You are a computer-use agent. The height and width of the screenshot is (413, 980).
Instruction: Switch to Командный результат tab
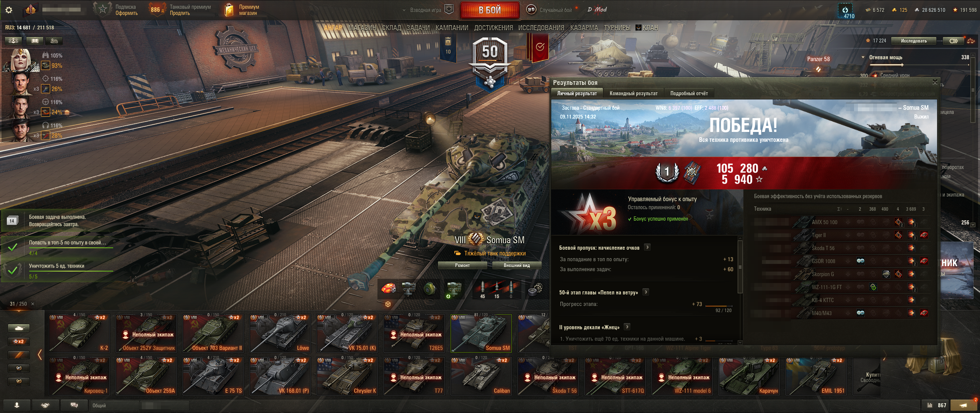(634, 93)
